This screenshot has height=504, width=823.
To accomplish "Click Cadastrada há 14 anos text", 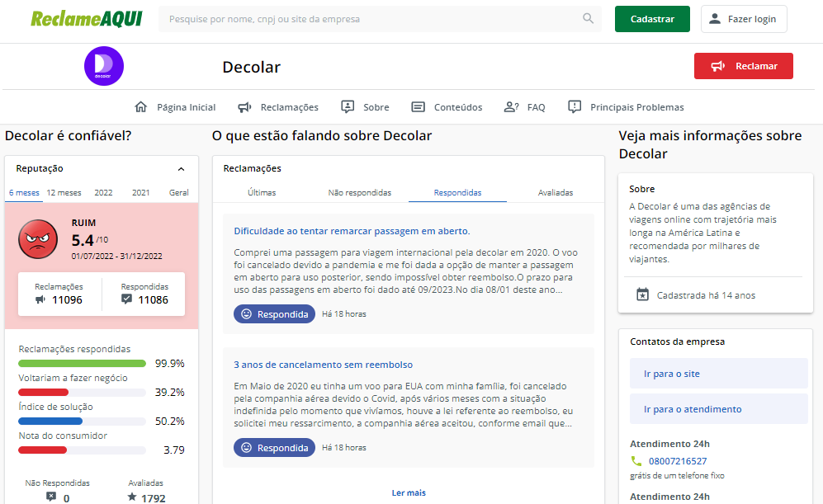I will point(706,295).
